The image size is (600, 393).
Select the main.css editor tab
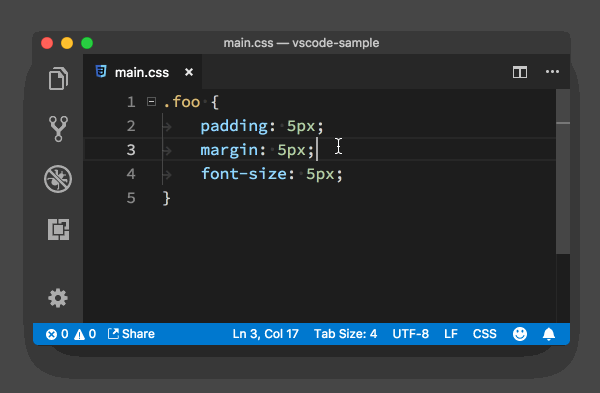click(143, 72)
